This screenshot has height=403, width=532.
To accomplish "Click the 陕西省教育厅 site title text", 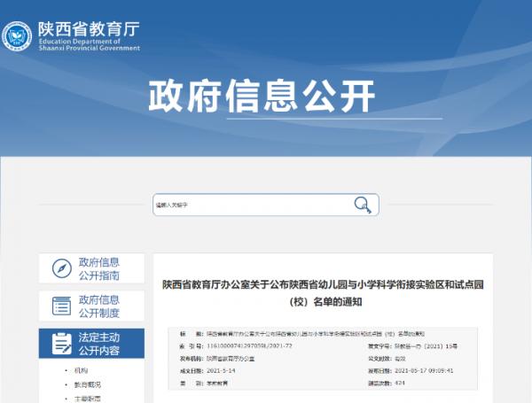I will pos(89,29).
